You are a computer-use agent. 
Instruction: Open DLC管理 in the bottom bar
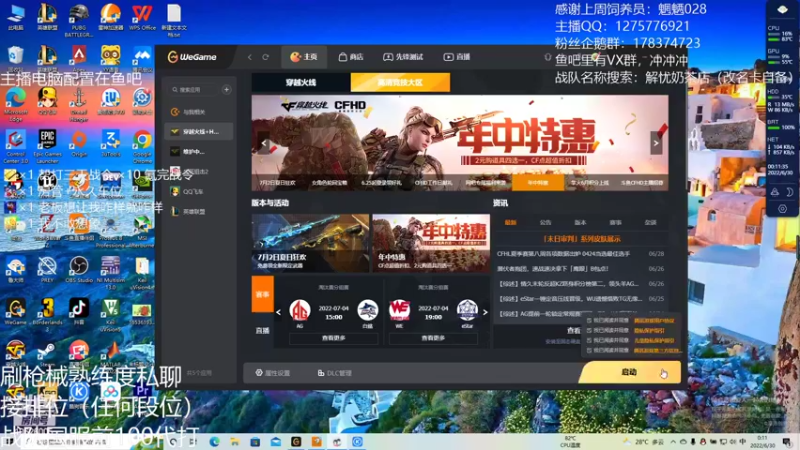(x=335, y=373)
